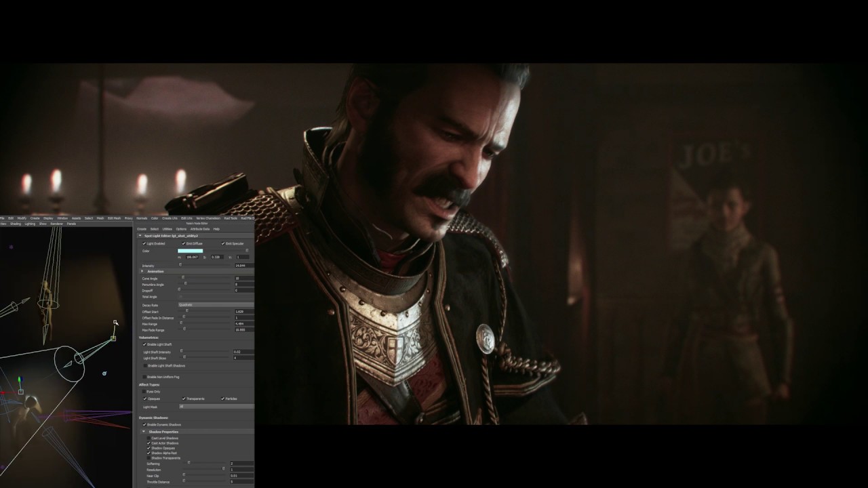
Task: Open the Vertex Chameleon menu
Action: click(x=208, y=218)
